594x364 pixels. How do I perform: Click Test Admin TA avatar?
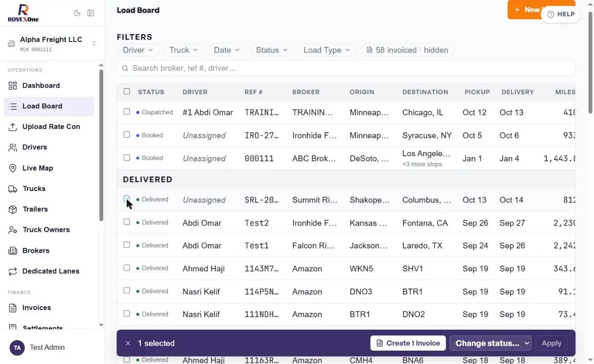click(x=17, y=348)
